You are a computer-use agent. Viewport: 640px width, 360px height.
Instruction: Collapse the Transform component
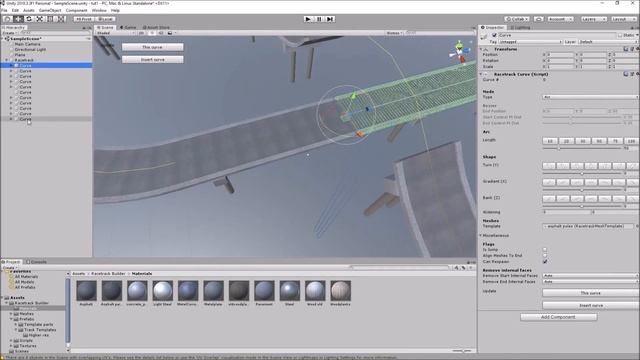coord(481,49)
